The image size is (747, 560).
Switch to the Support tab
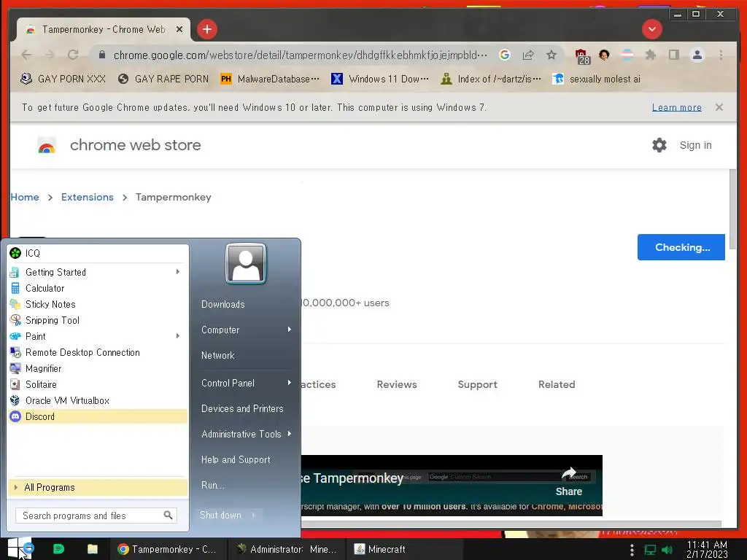(477, 384)
